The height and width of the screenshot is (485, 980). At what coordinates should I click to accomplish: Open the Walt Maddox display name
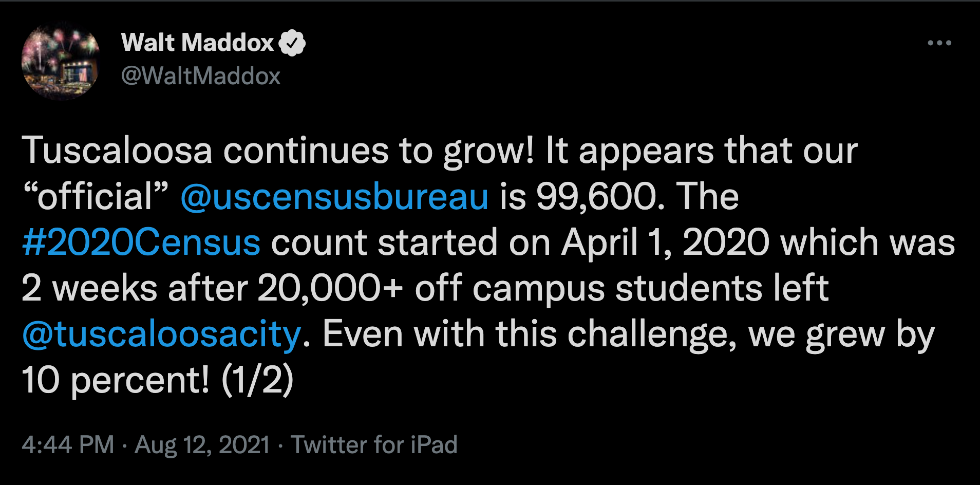click(197, 43)
